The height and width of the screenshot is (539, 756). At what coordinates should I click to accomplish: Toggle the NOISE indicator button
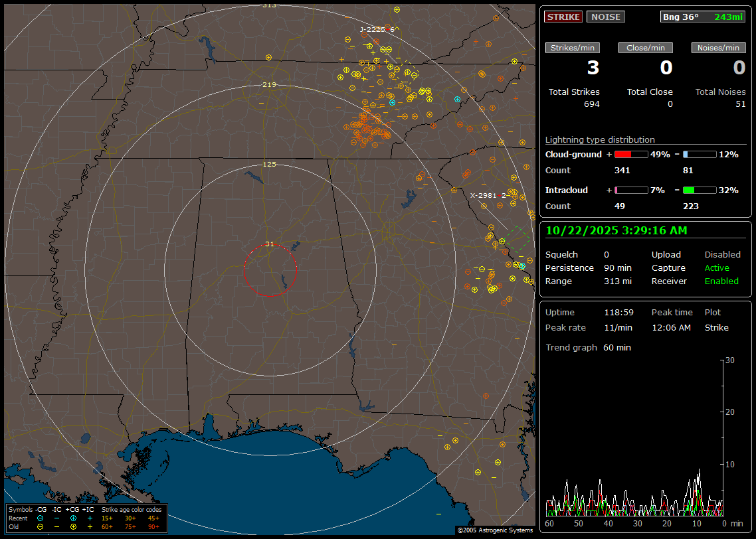tap(605, 17)
